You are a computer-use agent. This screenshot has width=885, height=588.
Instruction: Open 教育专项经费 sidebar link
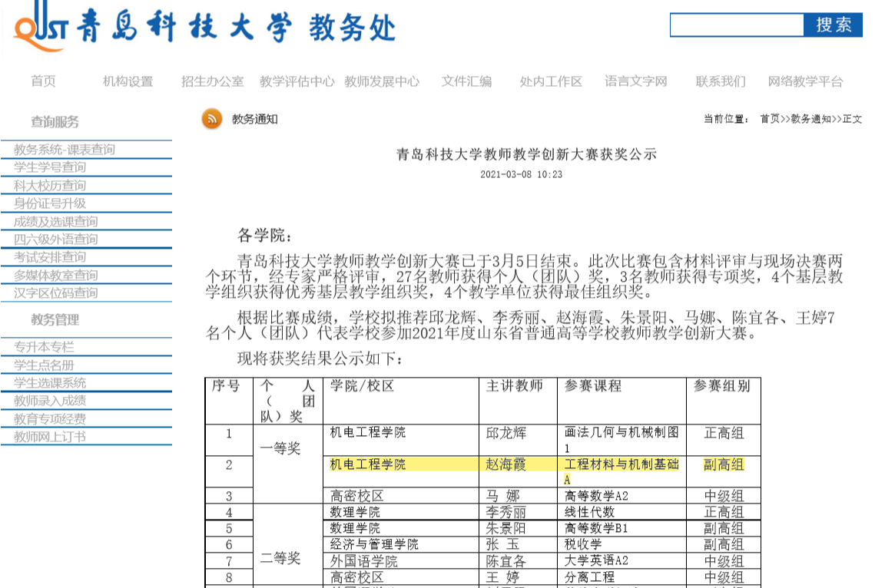click(50, 419)
